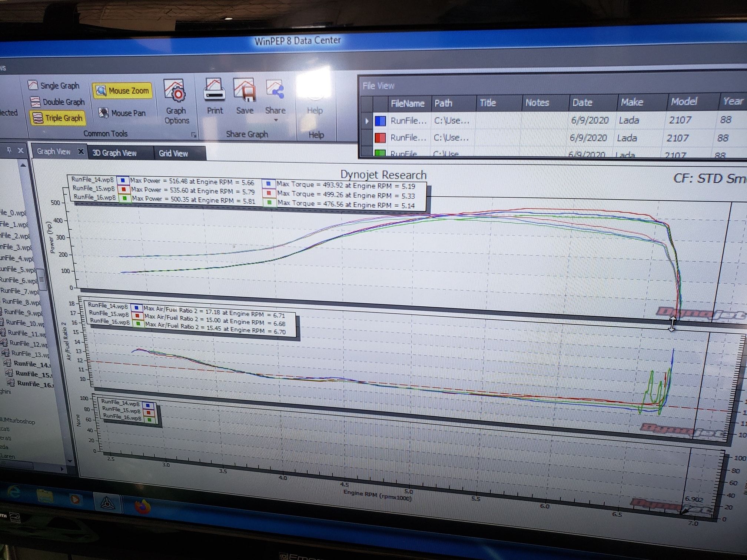The height and width of the screenshot is (560, 747).
Task: Click the file tree horizontal scroll right arrow
Action: click(62, 469)
